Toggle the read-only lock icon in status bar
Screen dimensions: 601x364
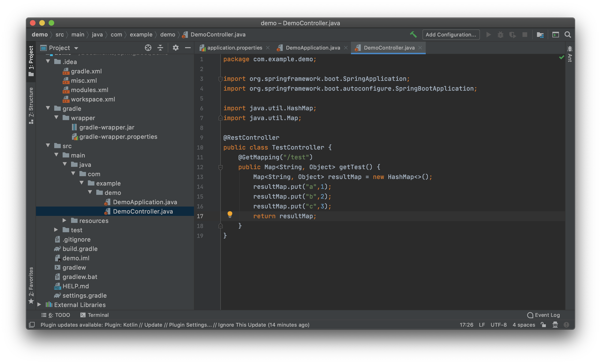543,325
